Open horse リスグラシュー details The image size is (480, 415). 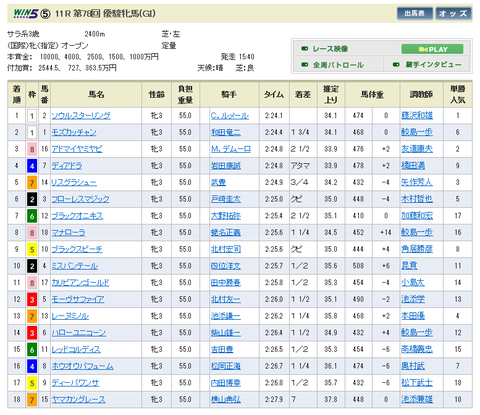click(x=74, y=182)
